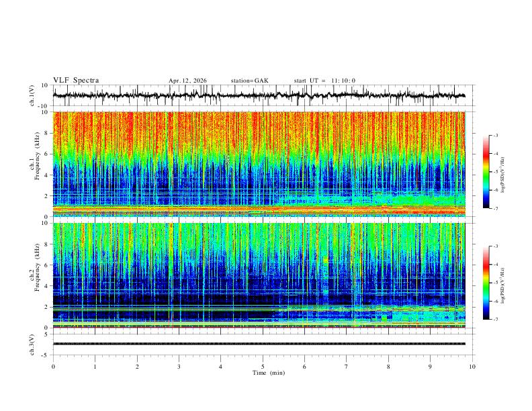Click the time axis tick label "7"
This screenshot has height=411, width=532.
pos(347,367)
